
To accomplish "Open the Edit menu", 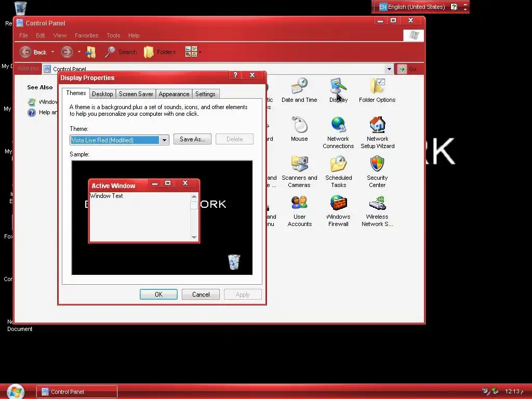I will 41,35.
